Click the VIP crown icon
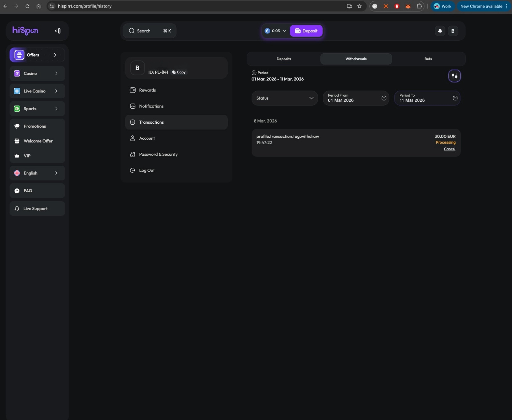Viewport: 512px width, 420px height. click(17, 156)
